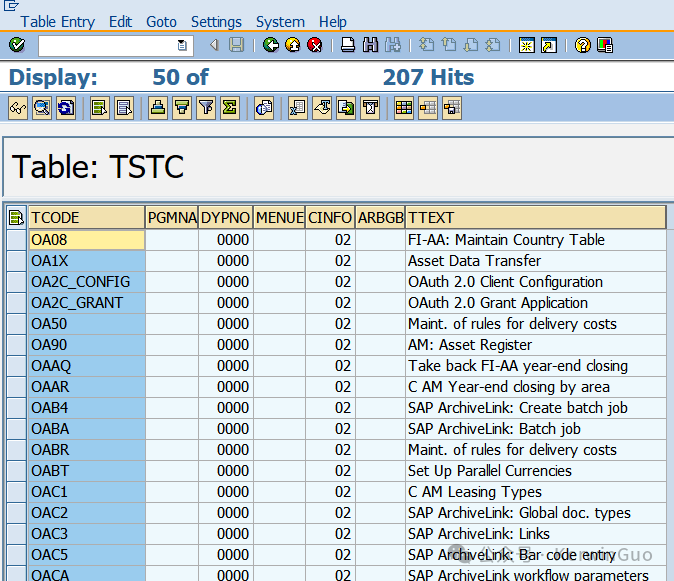This screenshot has height=581, width=674.
Task: Click the Change Layout grid icon
Action: coord(404,107)
